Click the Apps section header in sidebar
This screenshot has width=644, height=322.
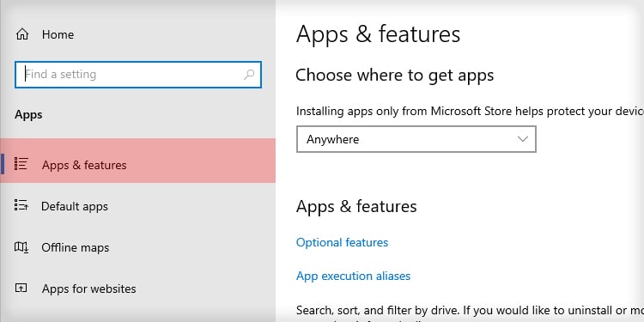[x=28, y=114]
